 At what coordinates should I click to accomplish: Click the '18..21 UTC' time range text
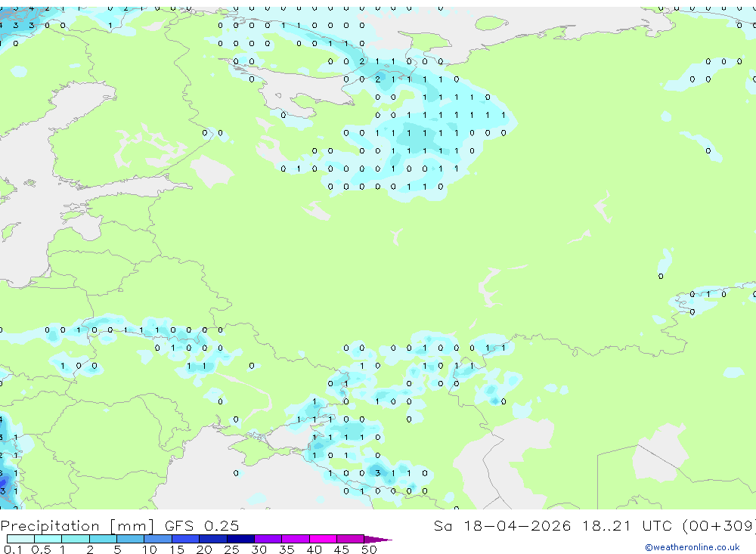click(629, 525)
